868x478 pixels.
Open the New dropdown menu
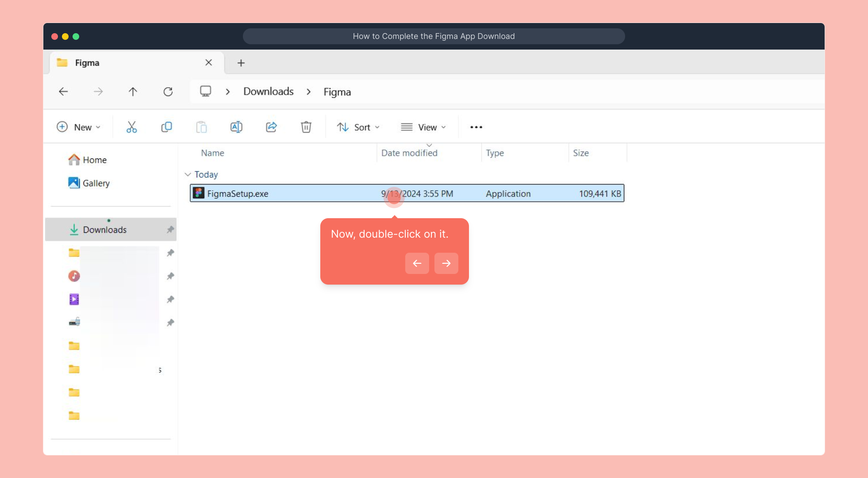(79, 127)
